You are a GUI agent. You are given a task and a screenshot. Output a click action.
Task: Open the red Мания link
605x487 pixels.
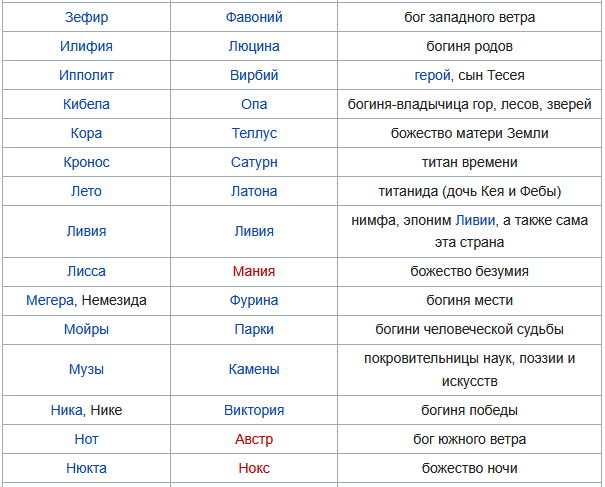tap(254, 271)
